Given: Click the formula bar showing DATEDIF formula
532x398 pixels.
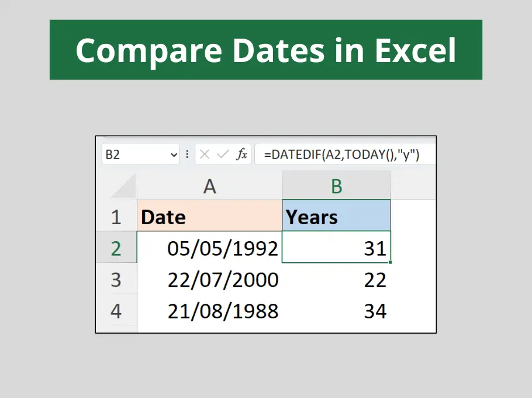Looking at the screenshot, I should (x=345, y=154).
